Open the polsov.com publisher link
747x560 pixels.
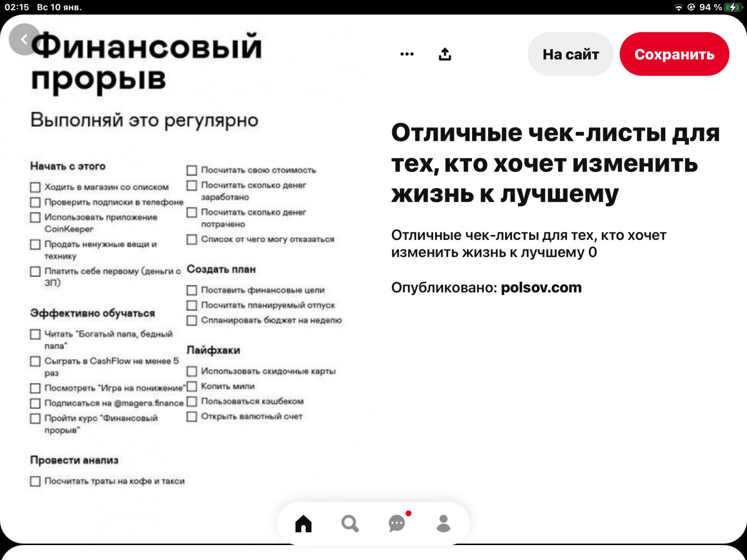pyautogui.click(x=541, y=287)
